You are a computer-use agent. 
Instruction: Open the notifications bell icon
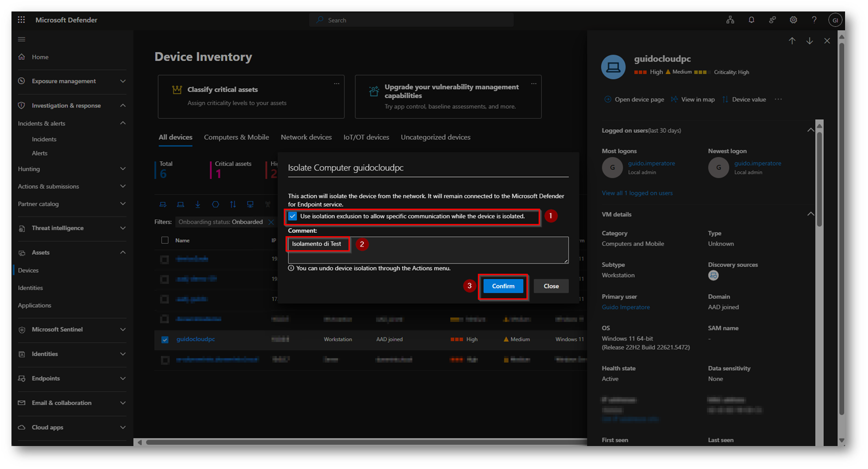(751, 20)
